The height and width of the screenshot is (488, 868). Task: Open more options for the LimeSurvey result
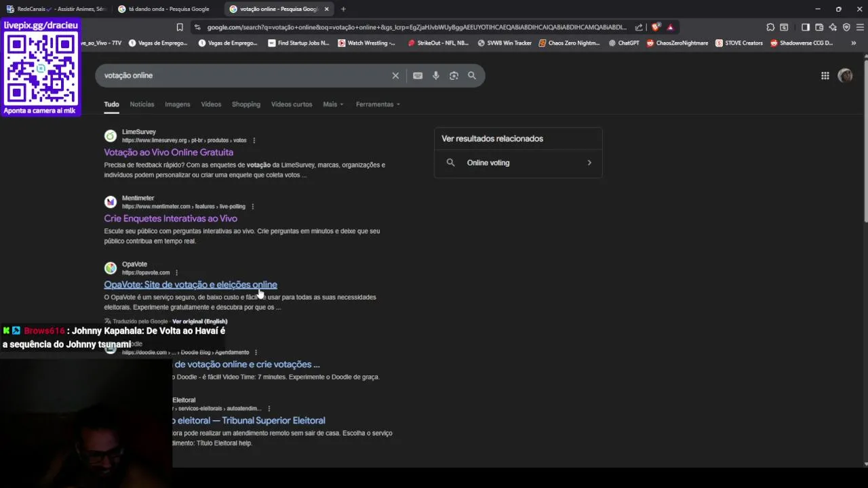point(254,140)
